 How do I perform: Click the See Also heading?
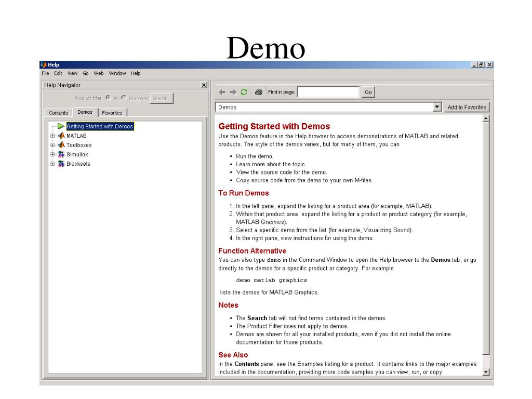coord(233,355)
